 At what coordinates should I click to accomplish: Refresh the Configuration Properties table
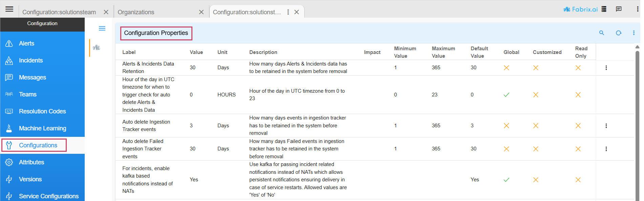point(618,33)
